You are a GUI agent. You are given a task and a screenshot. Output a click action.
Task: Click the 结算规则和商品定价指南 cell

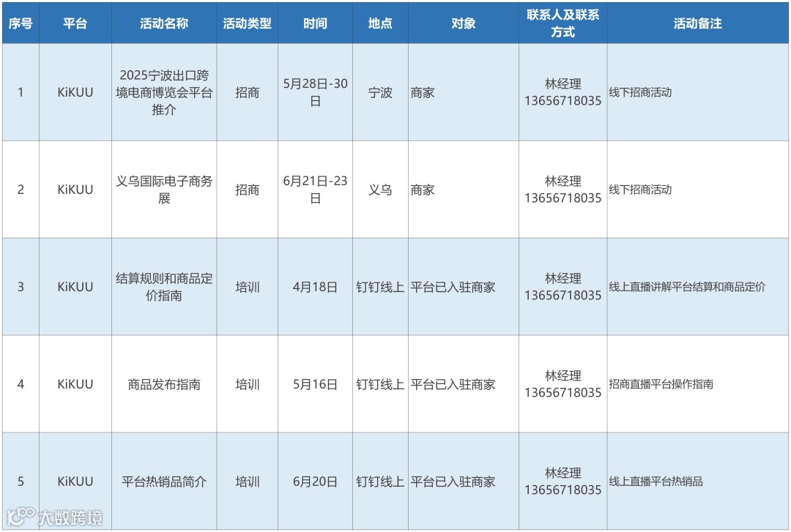(x=164, y=287)
